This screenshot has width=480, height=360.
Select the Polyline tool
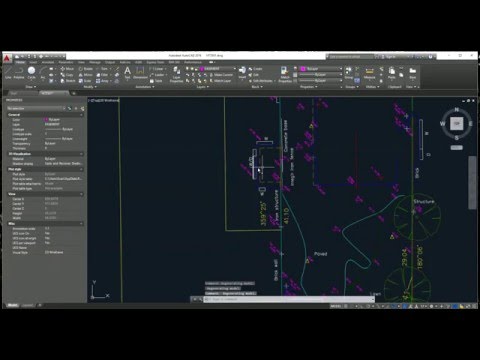coord(19,73)
